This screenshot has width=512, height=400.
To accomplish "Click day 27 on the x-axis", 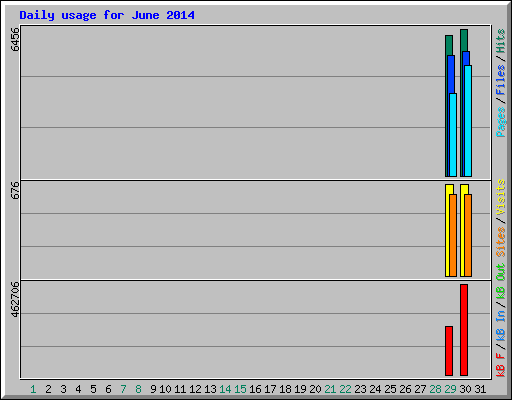I will (x=420, y=389).
